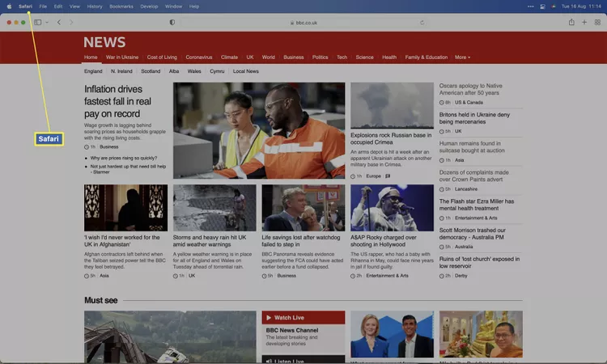Open the UK news section
Image resolution: width=607 pixels, height=364 pixels.
[x=250, y=57]
